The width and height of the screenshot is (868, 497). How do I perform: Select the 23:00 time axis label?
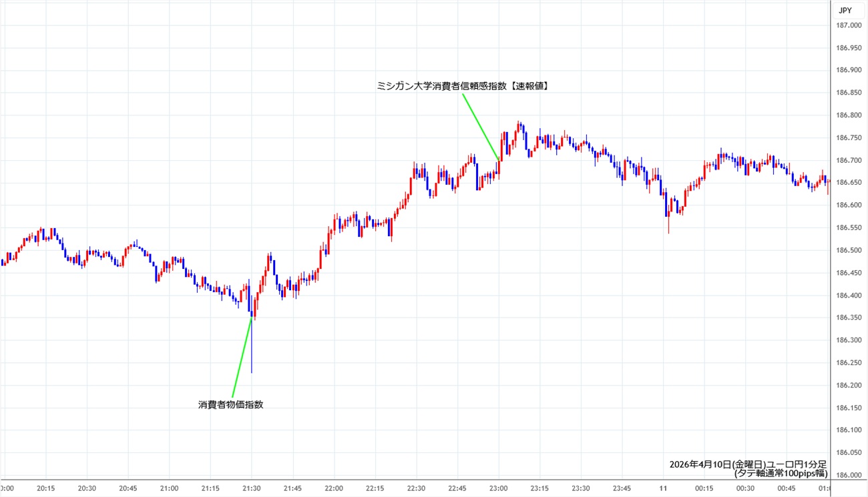pyautogui.click(x=499, y=488)
